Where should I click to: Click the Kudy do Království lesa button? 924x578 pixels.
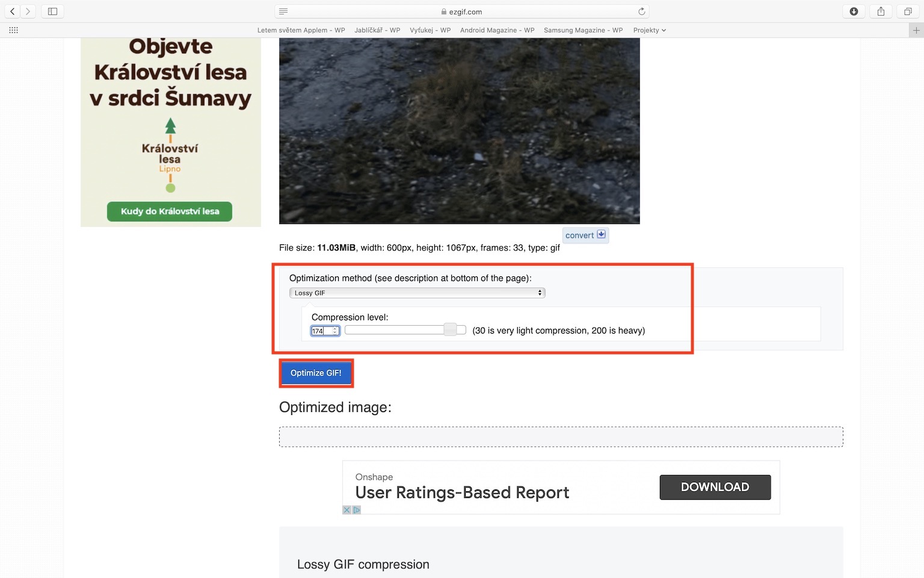tap(170, 211)
